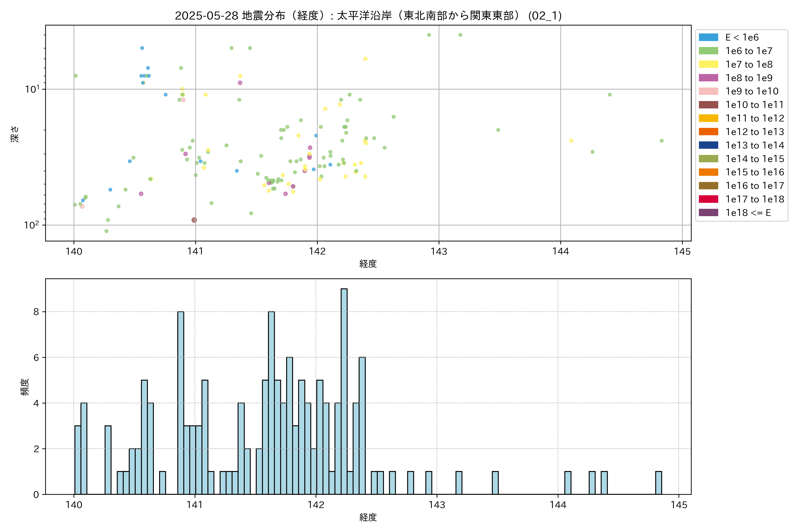
Task: Click the chart title text at top
Action: (368, 16)
